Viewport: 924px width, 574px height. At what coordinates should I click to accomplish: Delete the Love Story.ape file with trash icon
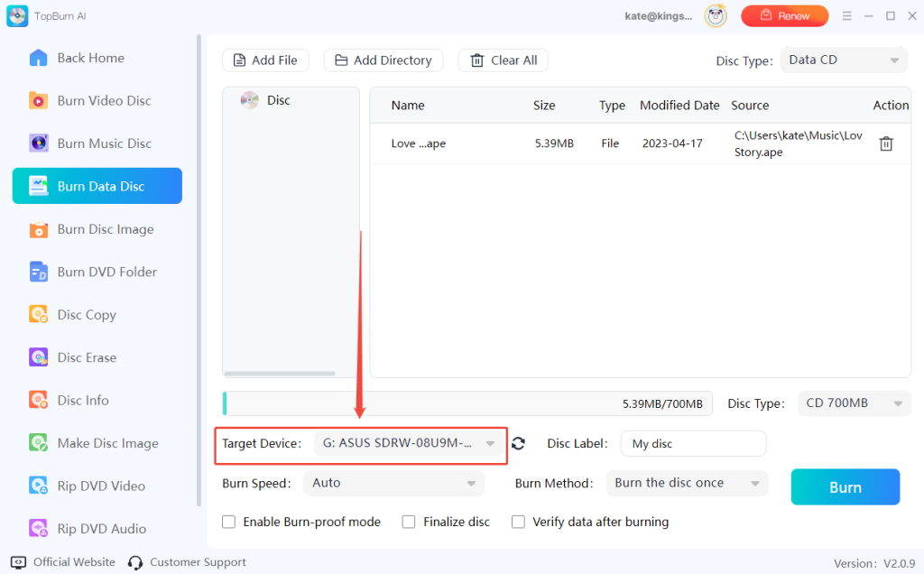pos(886,143)
